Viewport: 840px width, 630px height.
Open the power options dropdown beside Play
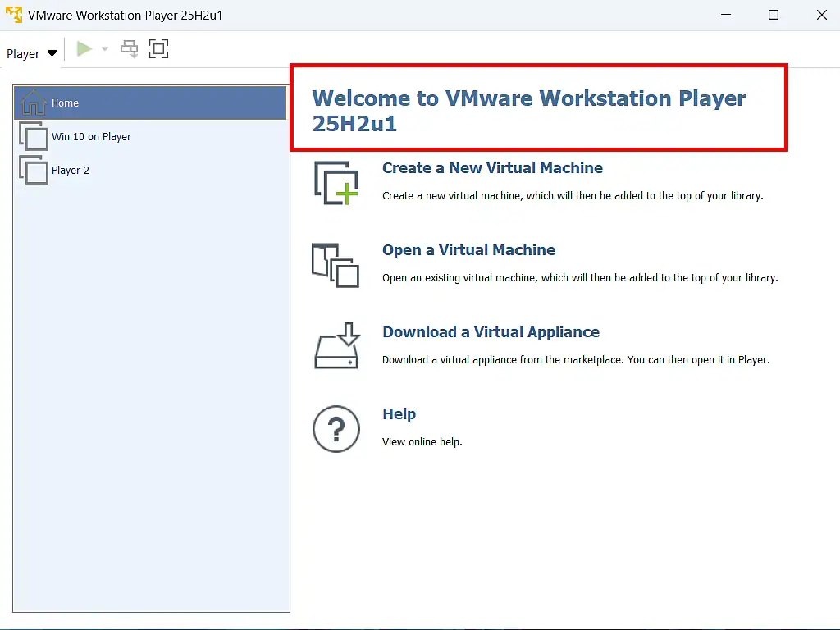pyautogui.click(x=104, y=48)
